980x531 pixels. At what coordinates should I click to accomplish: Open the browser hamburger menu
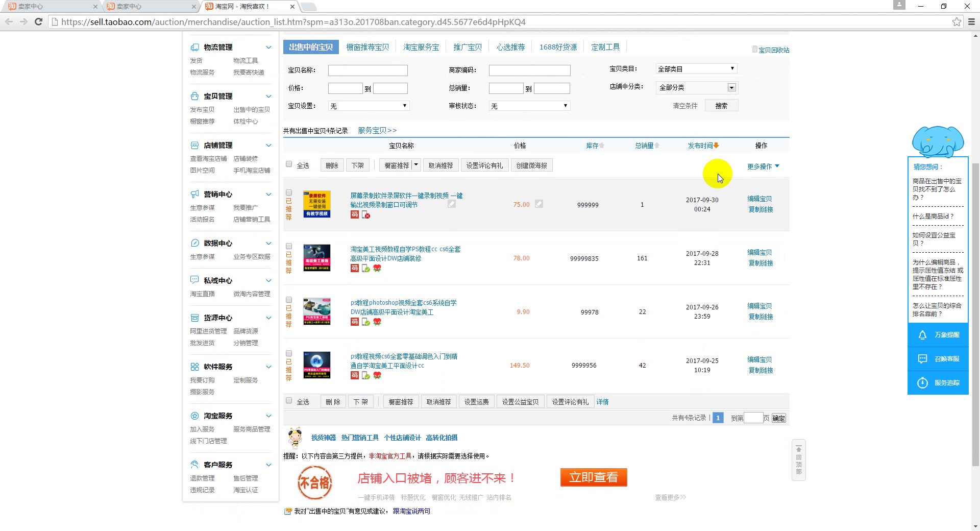[x=971, y=22]
